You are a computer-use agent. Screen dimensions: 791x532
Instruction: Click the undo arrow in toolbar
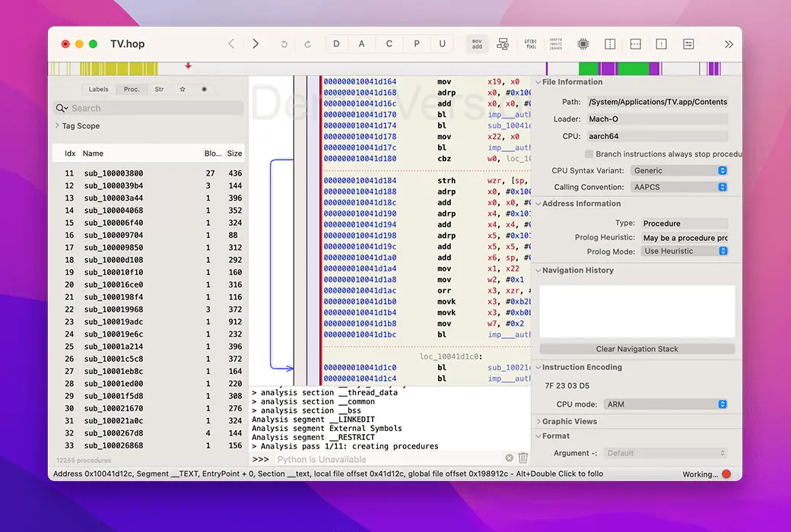pyautogui.click(x=284, y=44)
